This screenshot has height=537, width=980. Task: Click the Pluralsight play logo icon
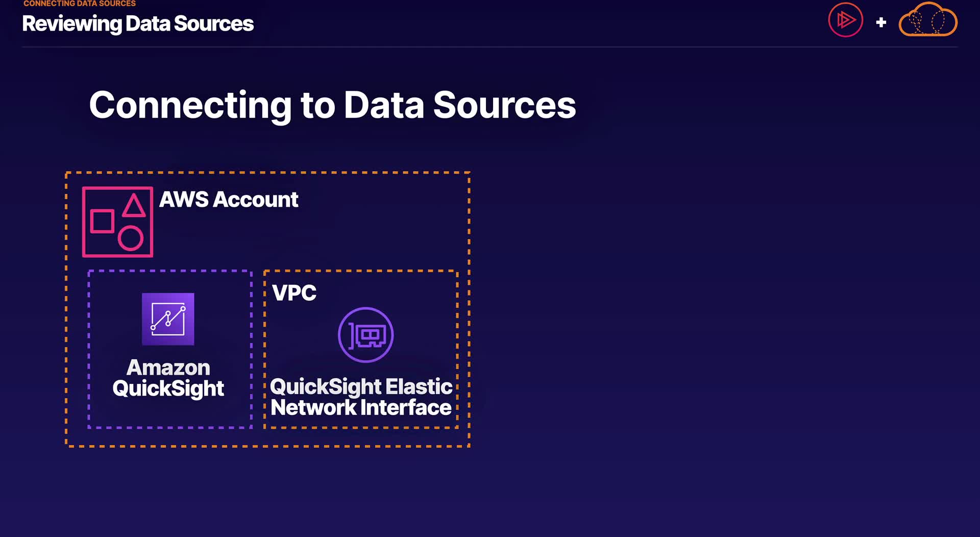click(x=845, y=20)
